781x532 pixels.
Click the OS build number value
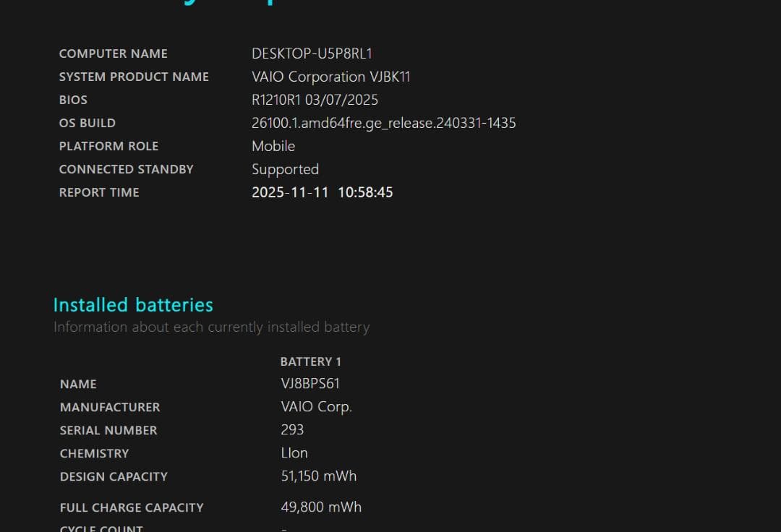(383, 123)
